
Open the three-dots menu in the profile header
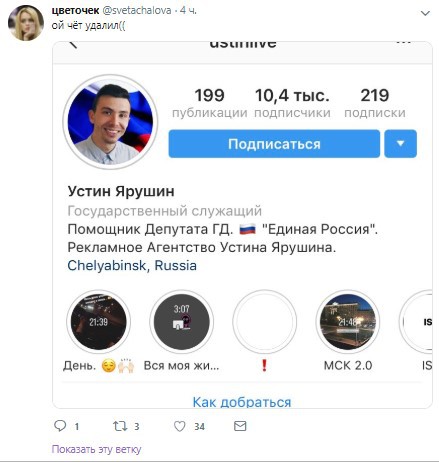pyautogui.click(x=403, y=42)
